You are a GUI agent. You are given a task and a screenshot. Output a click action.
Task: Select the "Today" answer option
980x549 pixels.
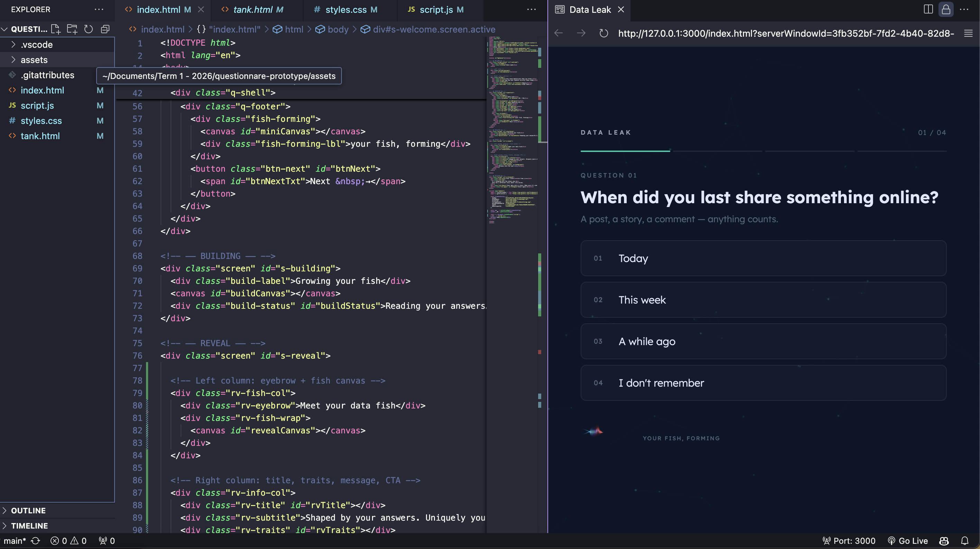tap(763, 258)
